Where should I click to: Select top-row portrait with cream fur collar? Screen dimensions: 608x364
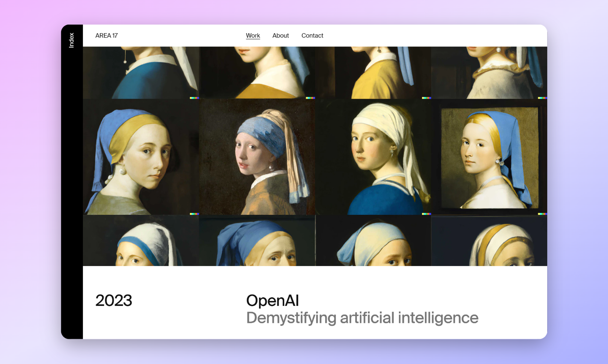pos(489,73)
